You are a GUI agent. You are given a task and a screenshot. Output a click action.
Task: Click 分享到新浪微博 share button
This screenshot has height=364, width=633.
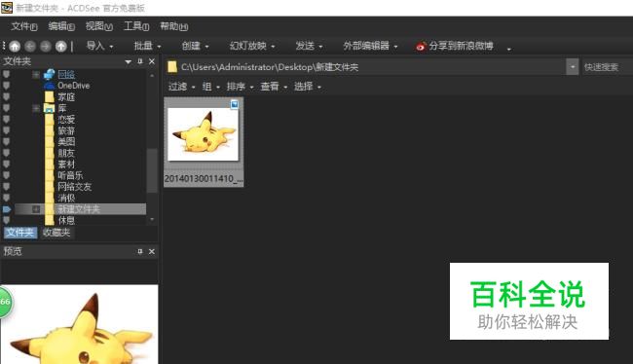tap(455, 46)
